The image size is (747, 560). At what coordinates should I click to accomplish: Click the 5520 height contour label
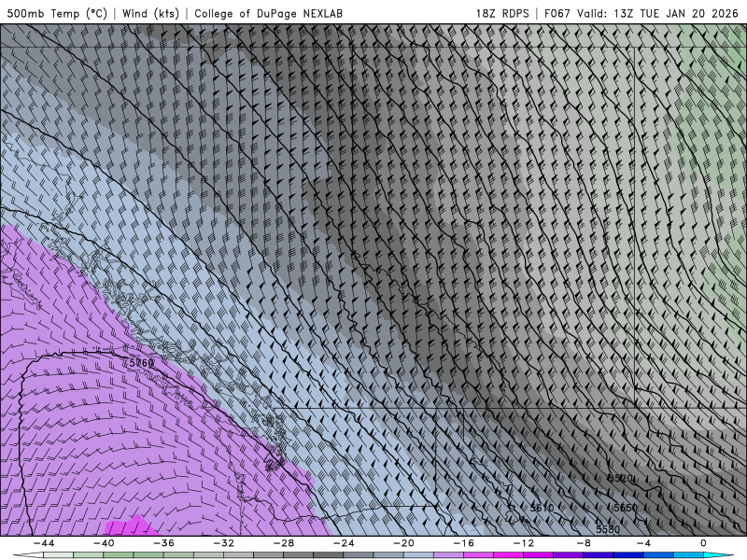tap(621, 478)
